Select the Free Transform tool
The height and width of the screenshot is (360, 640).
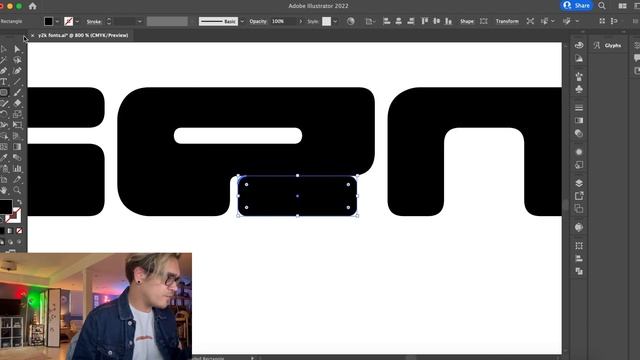17,125
